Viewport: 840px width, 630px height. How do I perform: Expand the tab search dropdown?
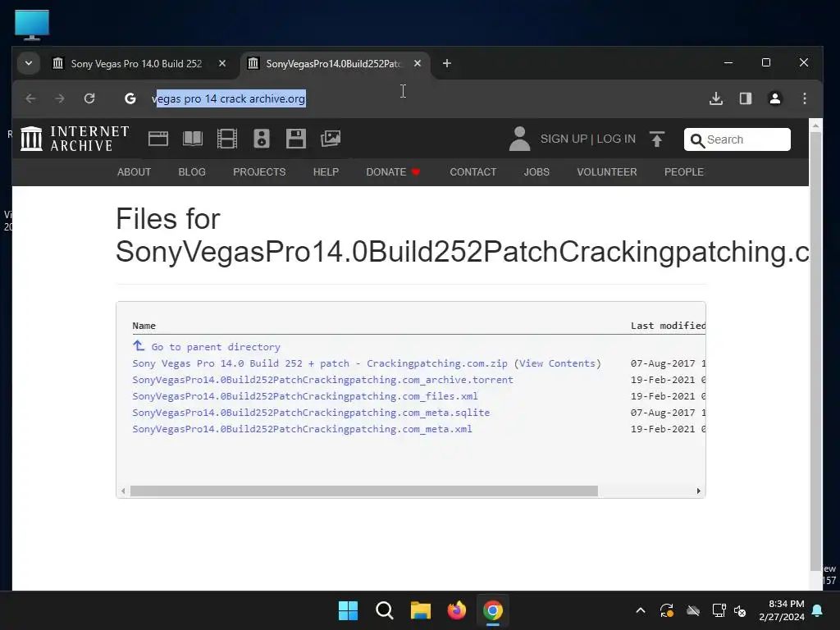[x=29, y=63]
